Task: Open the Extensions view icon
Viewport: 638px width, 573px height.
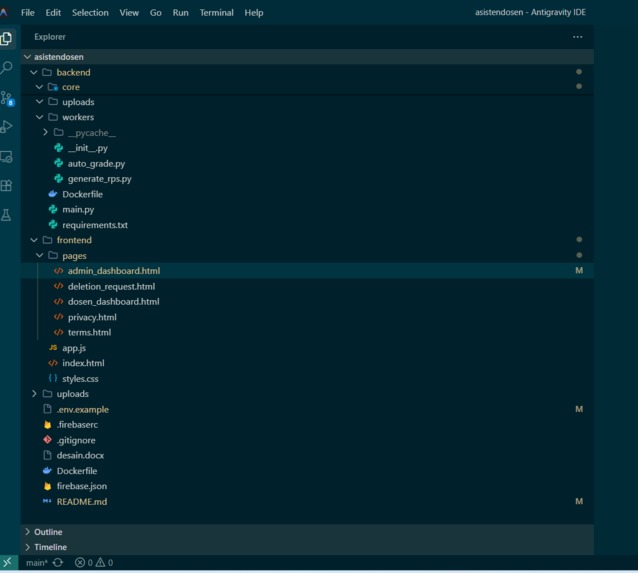Action: point(7,186)
